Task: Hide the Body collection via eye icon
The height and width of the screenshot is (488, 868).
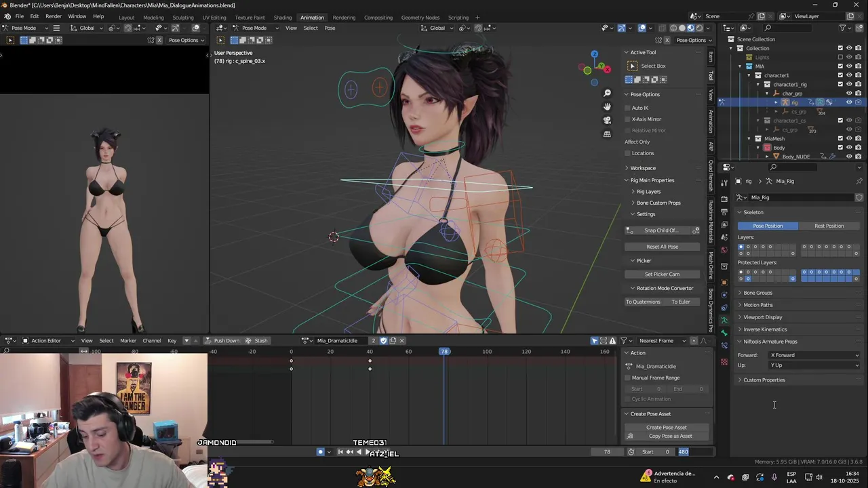Action: pyautogui.click(x=849, y=147)
